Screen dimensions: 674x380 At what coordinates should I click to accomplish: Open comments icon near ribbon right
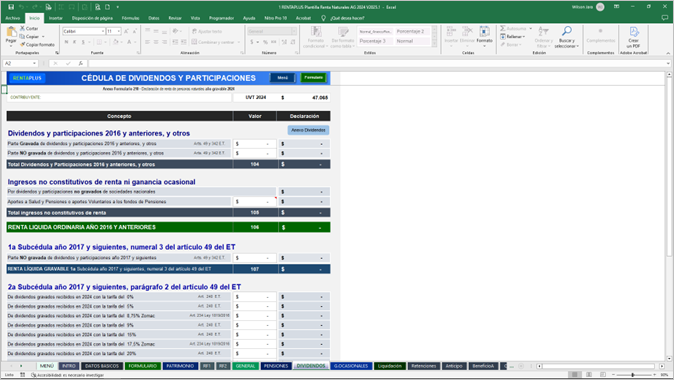pyautogui.click(x=665, y=18)
